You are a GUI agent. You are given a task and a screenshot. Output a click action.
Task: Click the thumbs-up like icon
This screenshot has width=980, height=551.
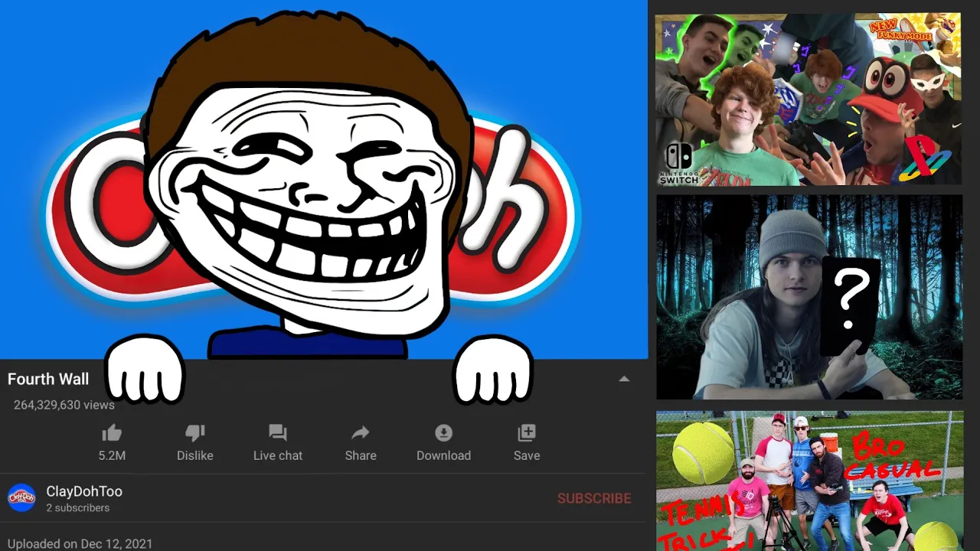pyautogui.click(x=112, y=433)
